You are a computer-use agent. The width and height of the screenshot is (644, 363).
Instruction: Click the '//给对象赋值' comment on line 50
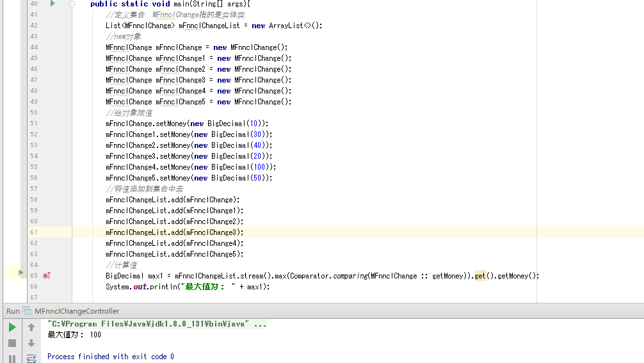129,113
